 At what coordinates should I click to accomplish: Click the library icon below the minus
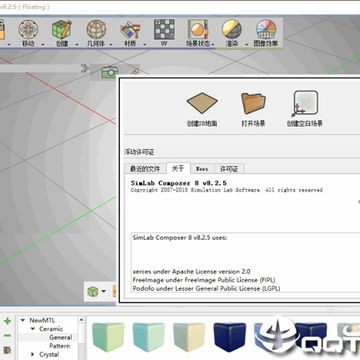point(7,350)
